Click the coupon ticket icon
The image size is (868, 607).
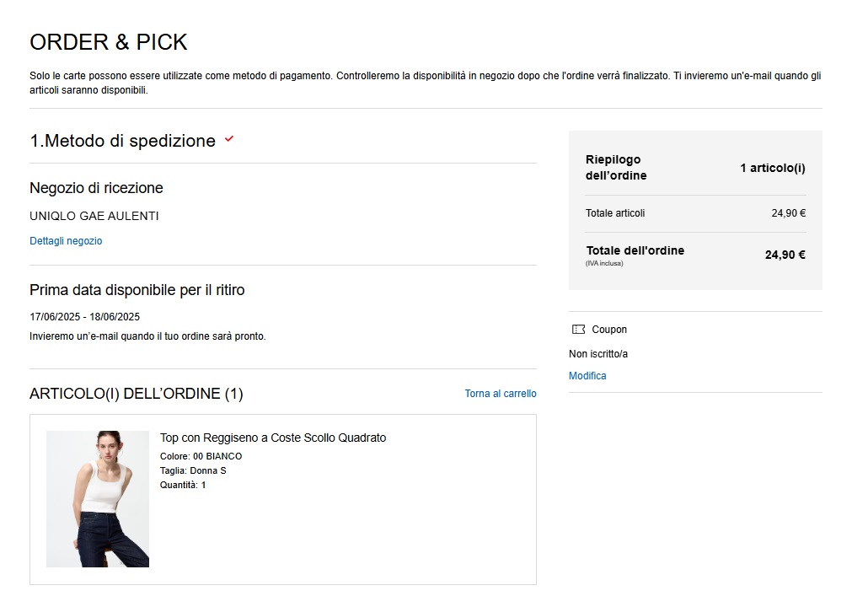tap(578, 330)
